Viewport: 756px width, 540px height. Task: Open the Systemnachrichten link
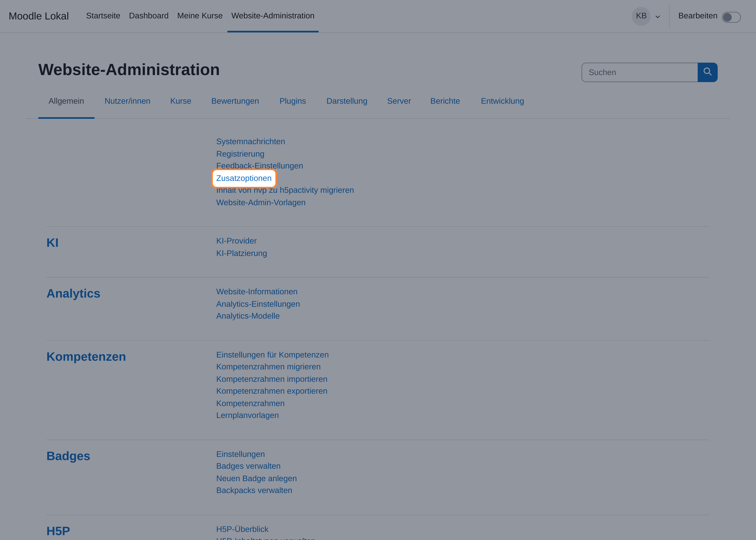pos(251,142)
